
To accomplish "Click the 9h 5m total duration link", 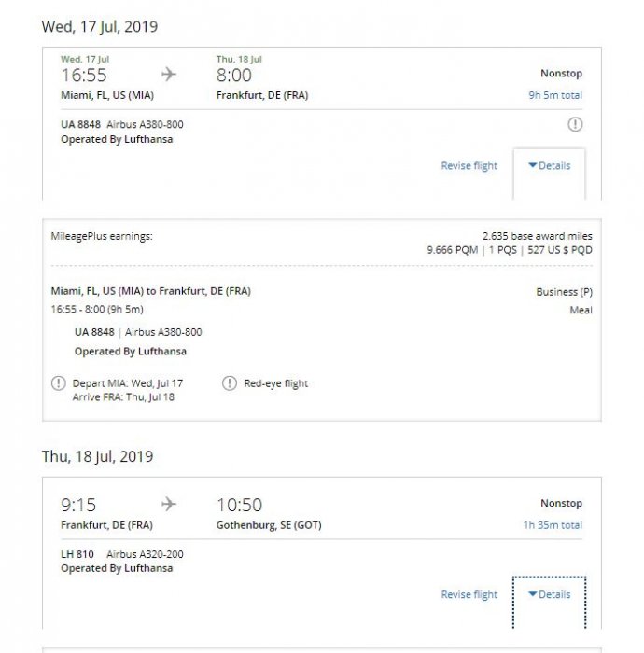I will 554,95.
